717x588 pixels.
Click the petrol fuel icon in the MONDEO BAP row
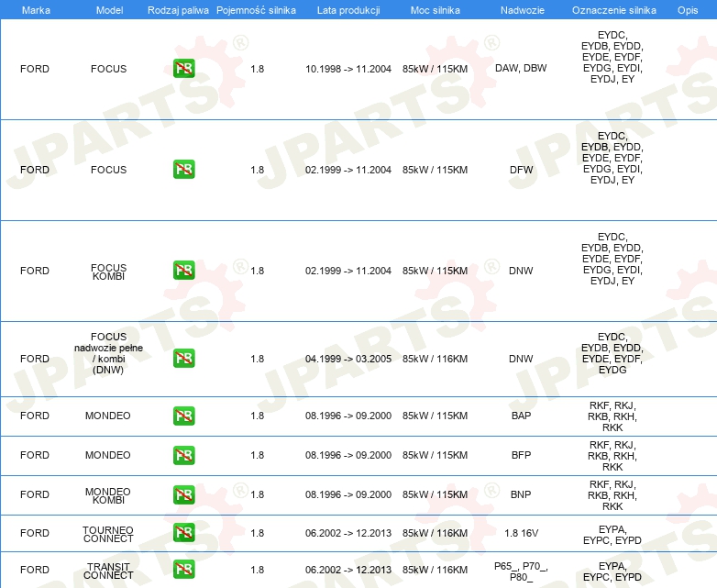tap(183, 416)
